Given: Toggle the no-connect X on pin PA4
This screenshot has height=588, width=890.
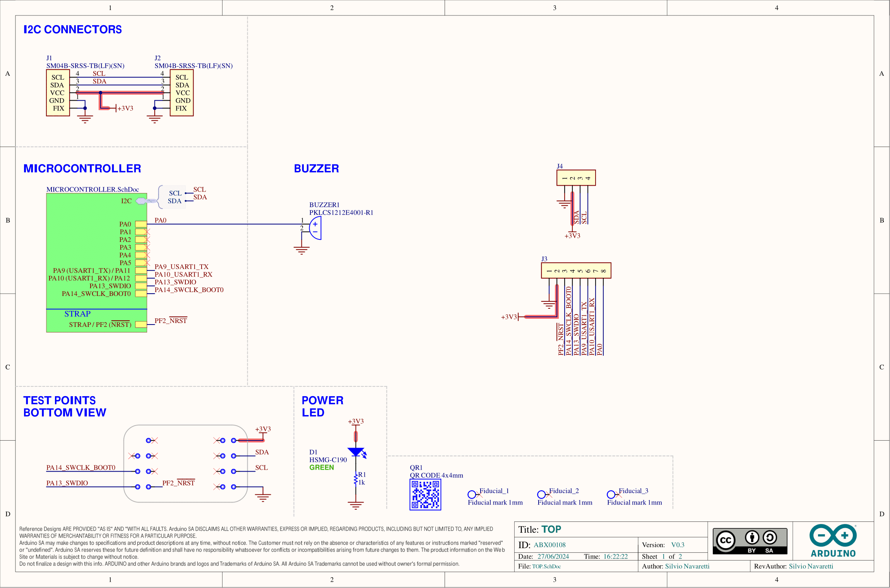Looking at the screenshot, I should (x=146, y=255).
